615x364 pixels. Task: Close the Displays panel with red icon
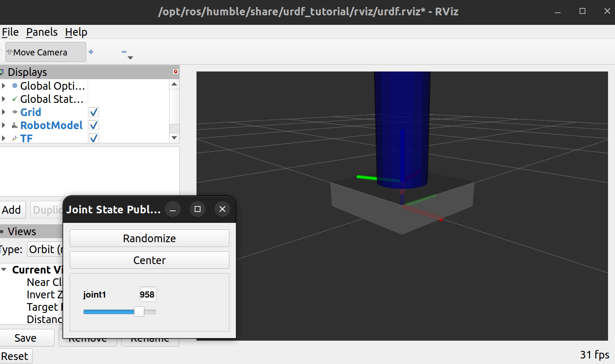click(176, 71)
